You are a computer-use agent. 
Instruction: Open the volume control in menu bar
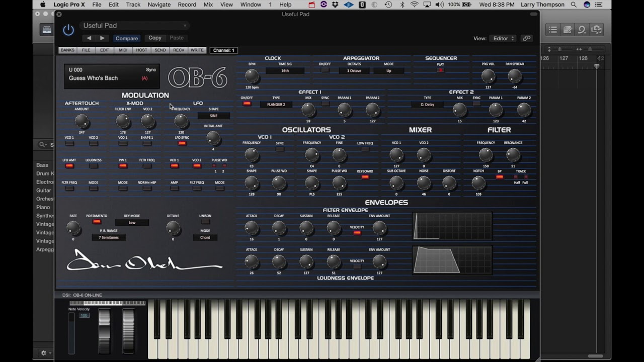pyautogui.click(x=439, y=5)
